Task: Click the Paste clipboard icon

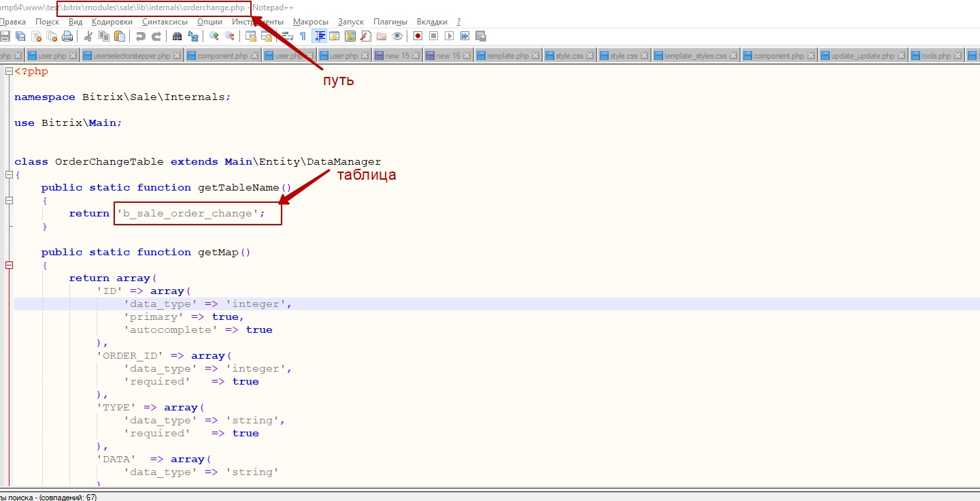Action: (120, 36)
